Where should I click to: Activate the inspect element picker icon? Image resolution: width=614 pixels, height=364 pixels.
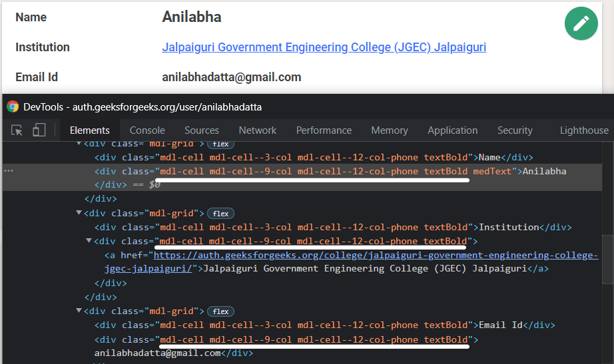pyautogui.click(x=17, y=130)
